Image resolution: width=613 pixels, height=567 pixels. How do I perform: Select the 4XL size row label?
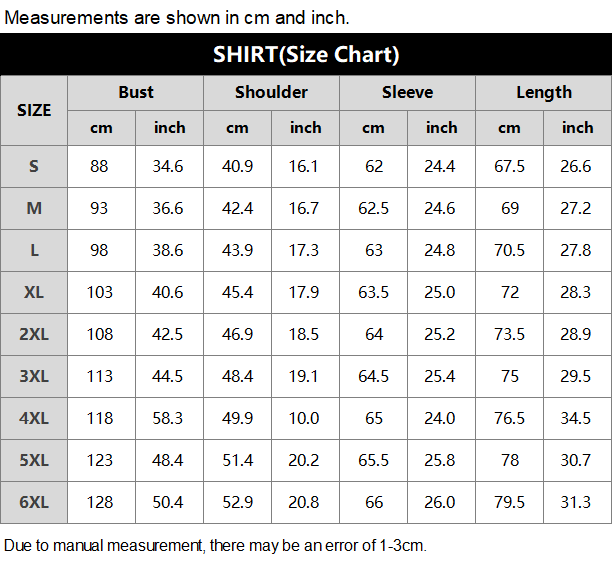(34, 418)
